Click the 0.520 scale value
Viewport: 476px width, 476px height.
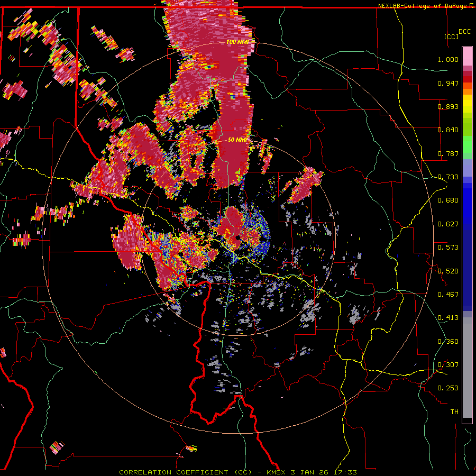pyautogui.click(x=448, y=271)
